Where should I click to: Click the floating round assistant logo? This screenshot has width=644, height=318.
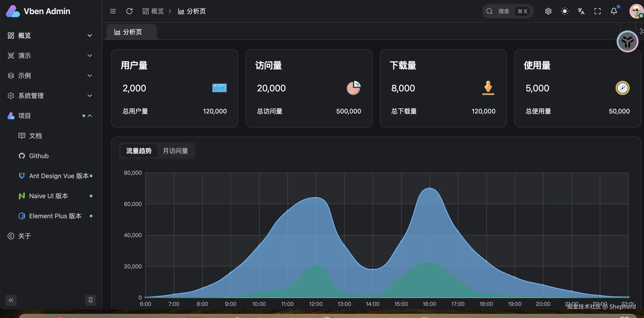(x=627, y=42)
